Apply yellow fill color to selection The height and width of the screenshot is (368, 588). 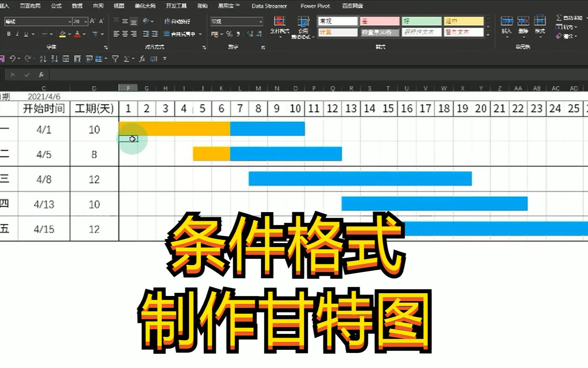62,34
